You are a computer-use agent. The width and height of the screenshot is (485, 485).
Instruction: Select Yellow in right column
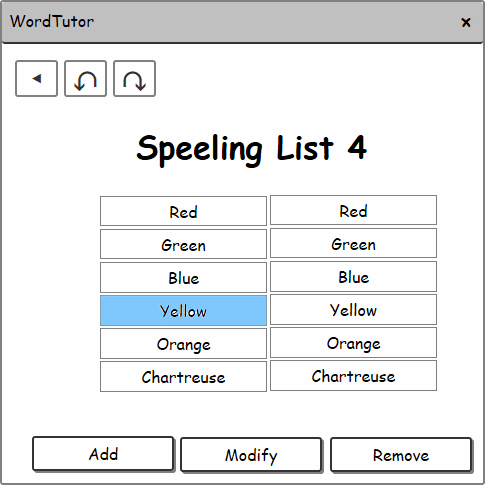pos(353,309)
